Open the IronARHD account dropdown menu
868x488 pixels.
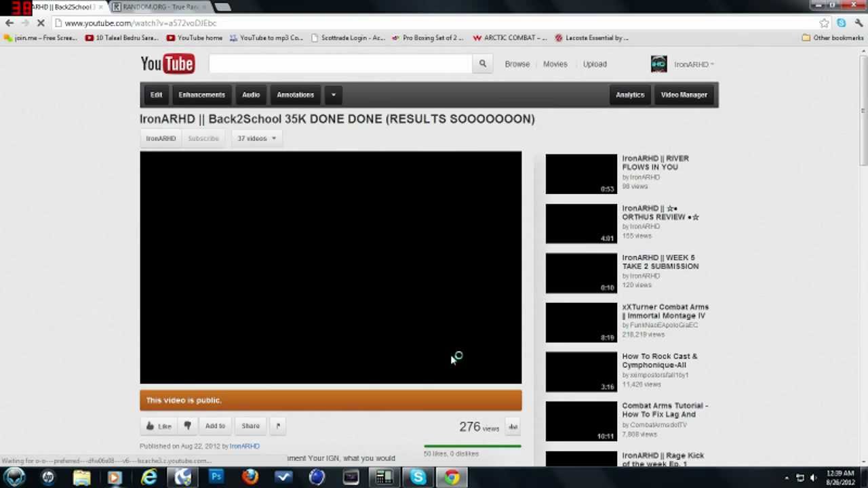694,64
